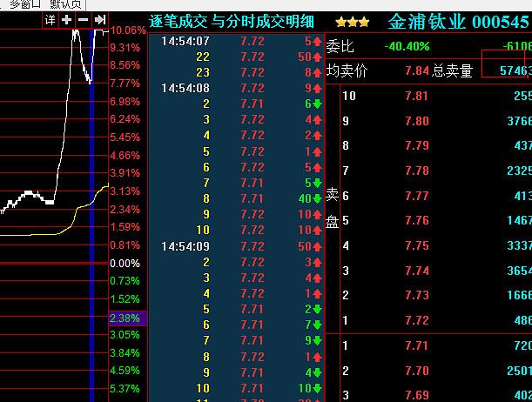Screen dimensions: 532x402
Task: Switch to the 多窗口 tab
Action: click(25, 4)
